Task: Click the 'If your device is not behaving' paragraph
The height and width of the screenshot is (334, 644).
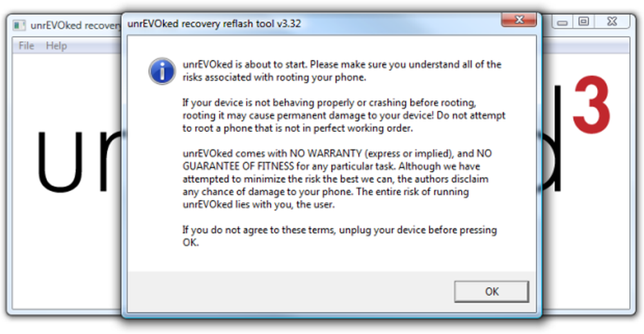Action: pos(344,115)
